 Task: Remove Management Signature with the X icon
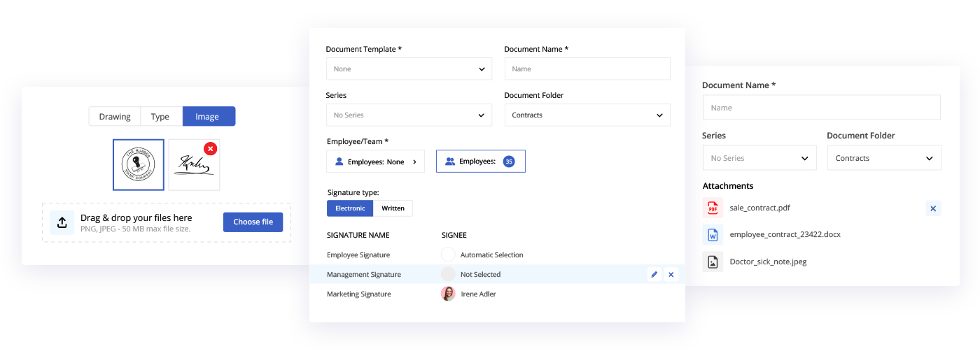[671, 275]
